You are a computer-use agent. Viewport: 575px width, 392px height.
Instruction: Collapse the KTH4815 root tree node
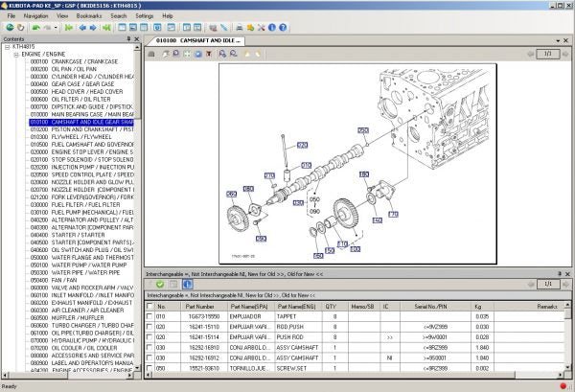tap(7, 48)
